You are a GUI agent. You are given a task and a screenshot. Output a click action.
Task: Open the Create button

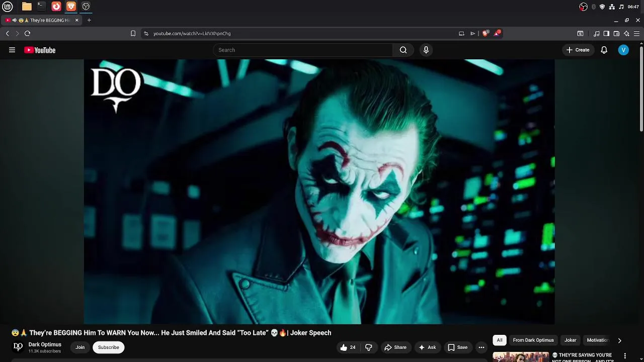[x=578, y=50]
